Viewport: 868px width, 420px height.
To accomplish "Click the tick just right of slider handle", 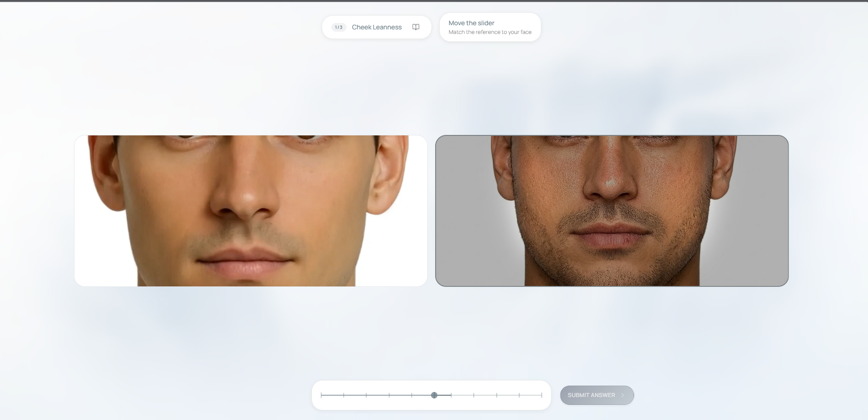I will [x=451, y=395].
